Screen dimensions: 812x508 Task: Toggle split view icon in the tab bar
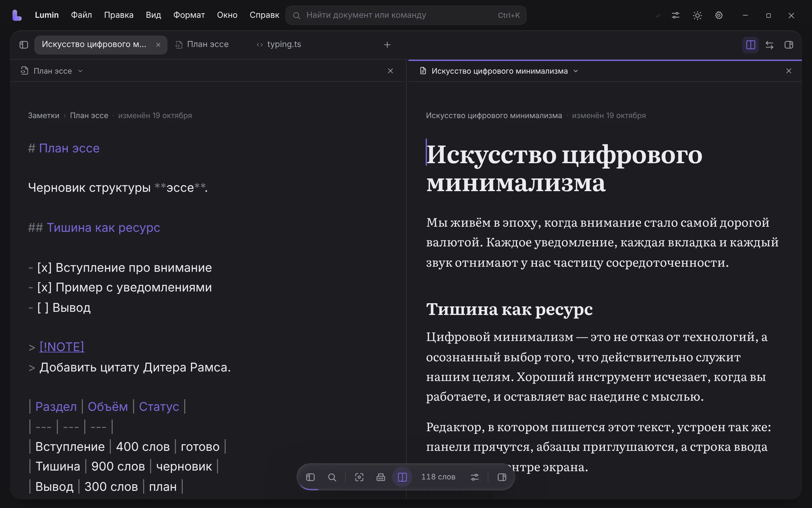tap(750, 45)
